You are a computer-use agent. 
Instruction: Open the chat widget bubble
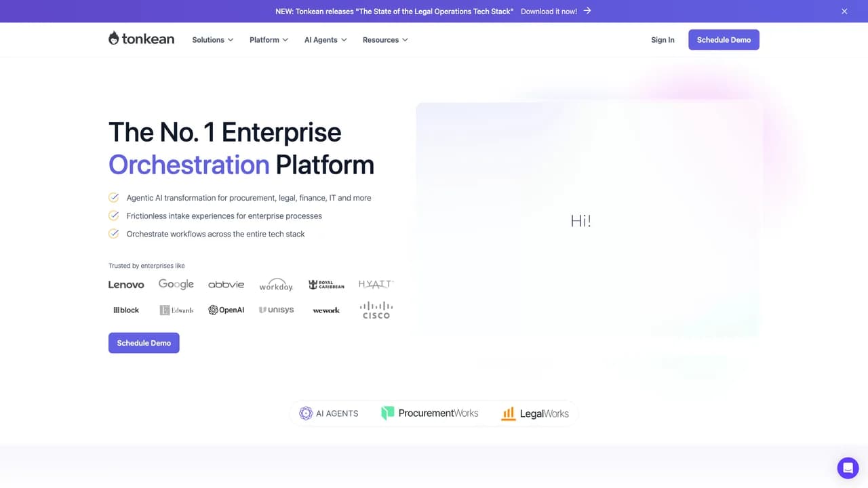(848, 468)
